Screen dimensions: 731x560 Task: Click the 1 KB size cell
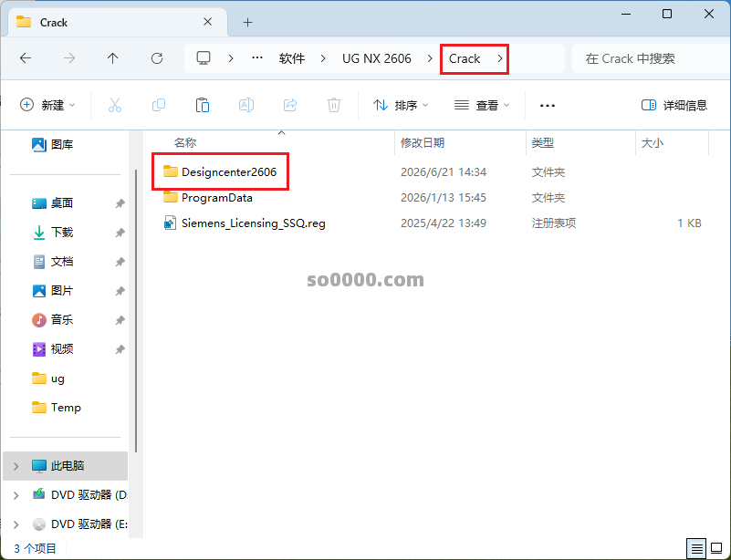[689, 223]
